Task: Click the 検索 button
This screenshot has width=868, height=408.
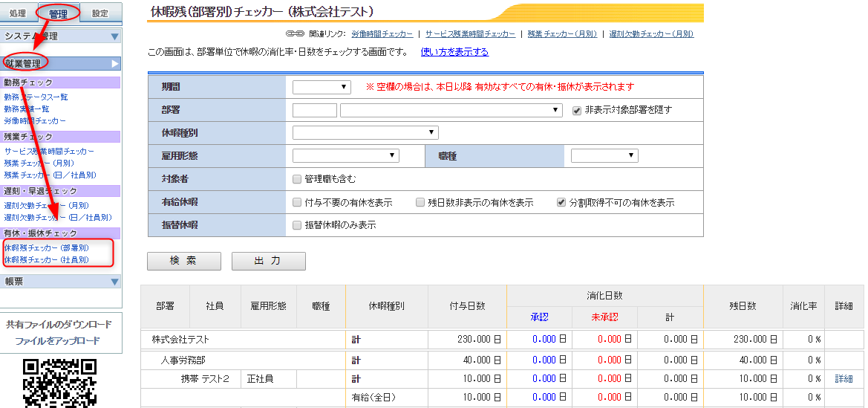Action: click(184, 261)
